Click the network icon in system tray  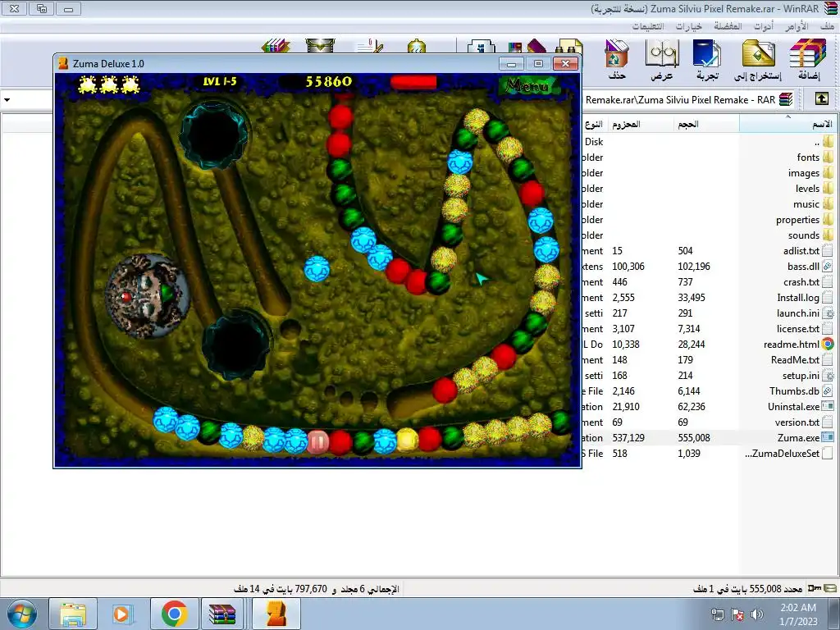pyautogui.click(x=717, y=614)
